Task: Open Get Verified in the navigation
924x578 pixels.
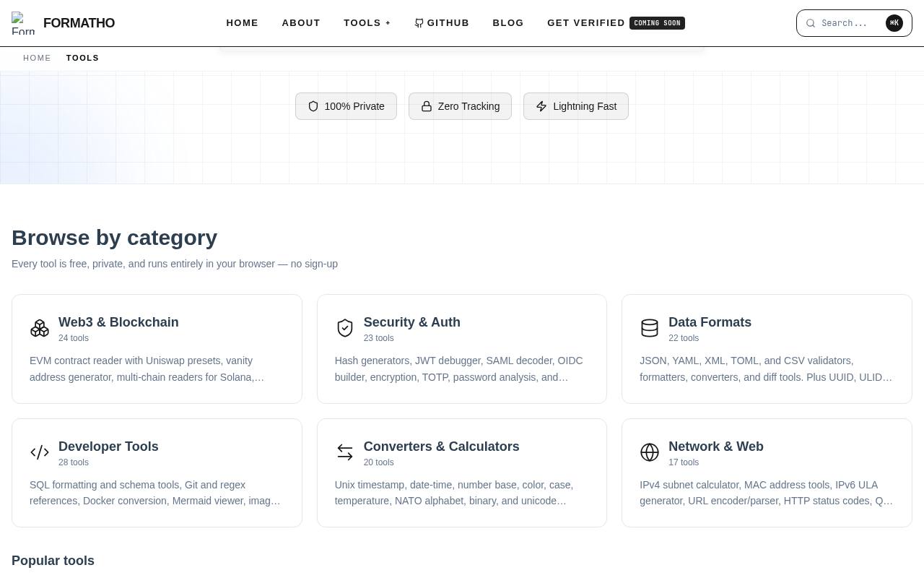Action: pos(586,23)
